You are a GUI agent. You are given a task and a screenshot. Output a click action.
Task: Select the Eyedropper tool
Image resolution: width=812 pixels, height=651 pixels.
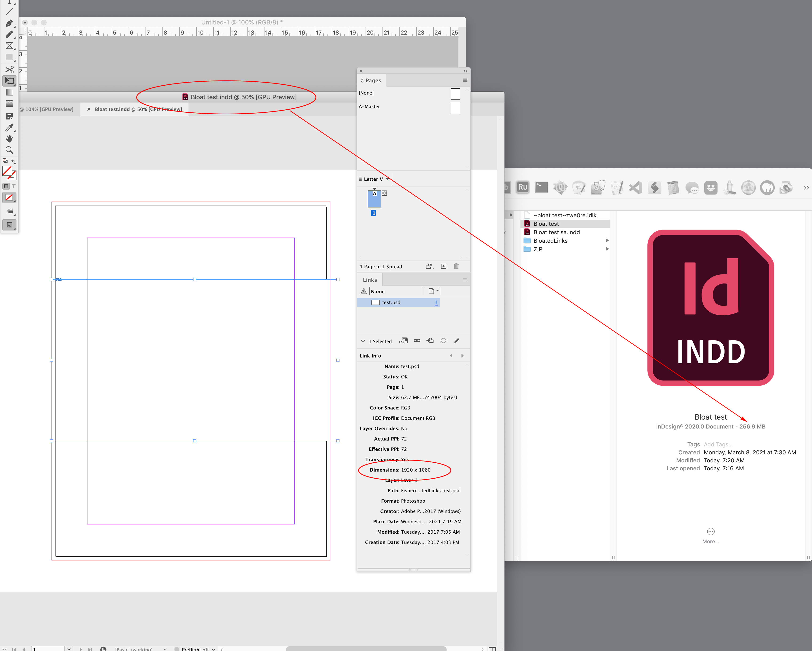pos(9,127)
